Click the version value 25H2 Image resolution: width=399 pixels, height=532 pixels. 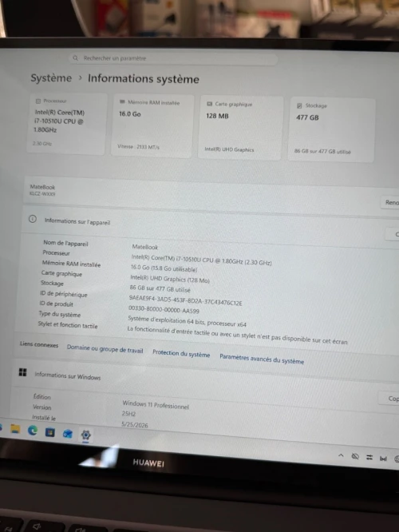(128, 414)
